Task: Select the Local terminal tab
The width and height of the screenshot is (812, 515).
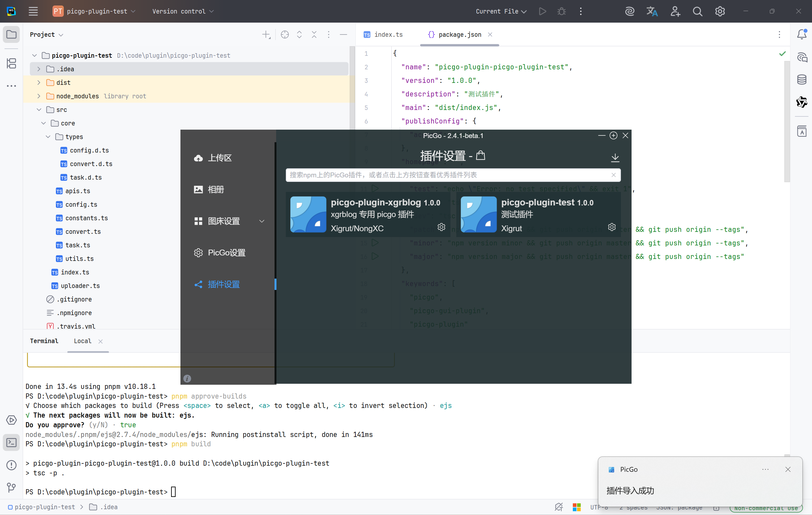Action: click(x=82, y=341)
